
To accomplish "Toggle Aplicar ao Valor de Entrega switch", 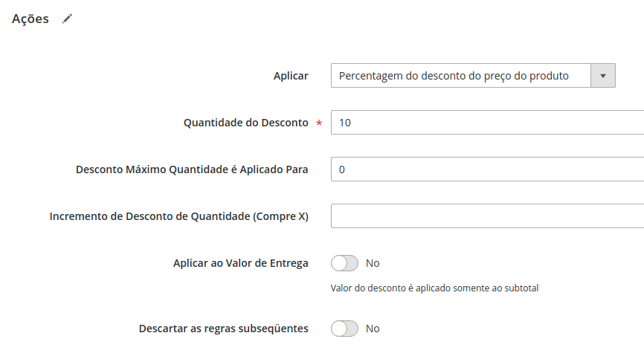I will click(344, 263).
